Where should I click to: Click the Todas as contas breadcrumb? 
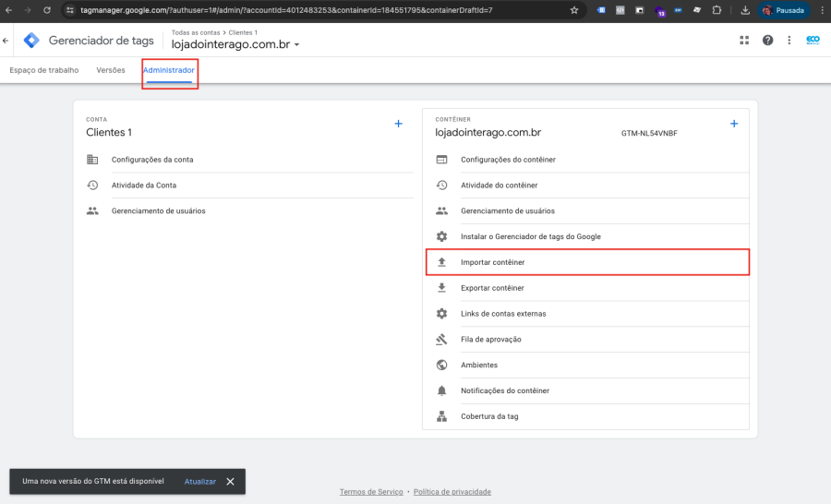pyautogui.click(x=195, y=32)
